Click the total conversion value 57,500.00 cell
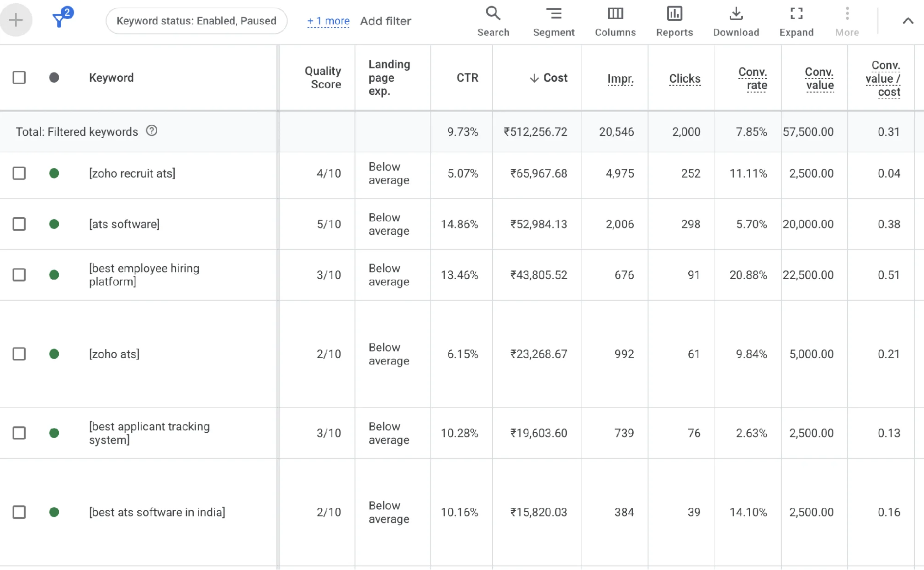 point(808,132)
